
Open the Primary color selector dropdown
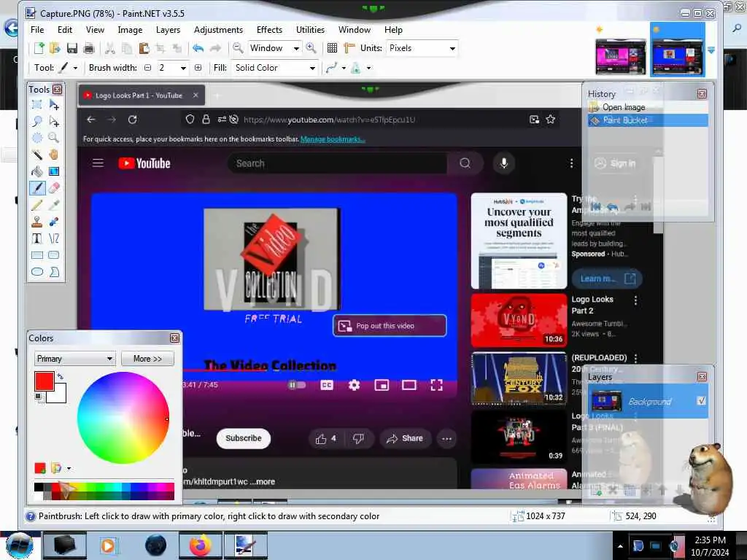coord(75,359)
